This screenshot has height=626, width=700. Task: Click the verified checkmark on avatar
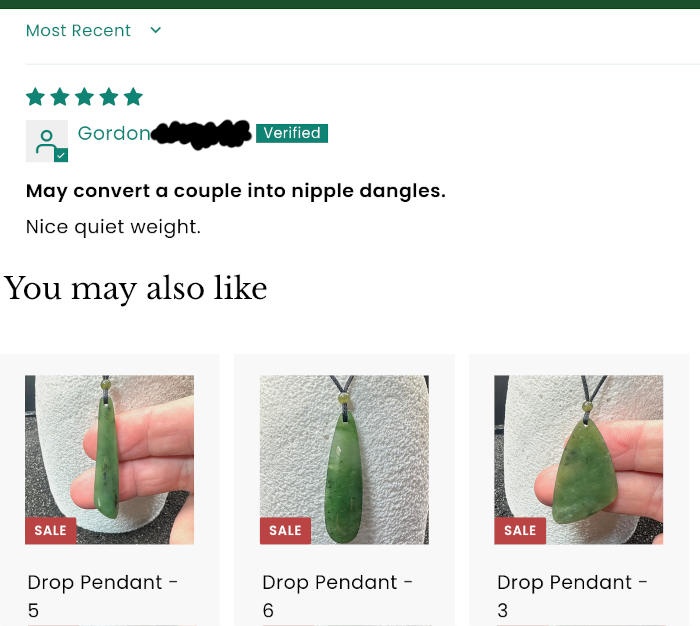61,155
